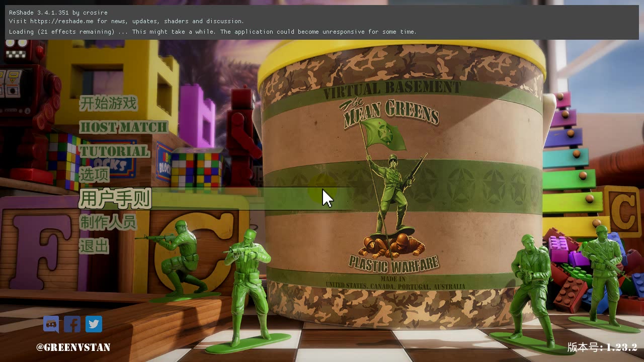The width and height of the screenshot is (644, 362).
Task: Open the TUTORIAL menu entry
Action: pos(114,151)
